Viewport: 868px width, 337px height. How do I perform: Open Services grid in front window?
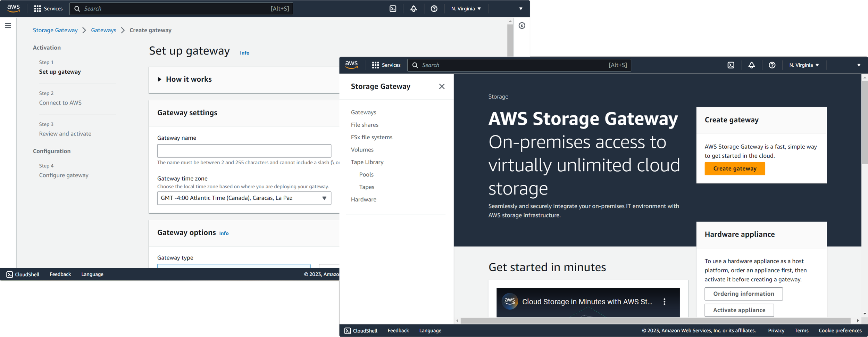386,65
